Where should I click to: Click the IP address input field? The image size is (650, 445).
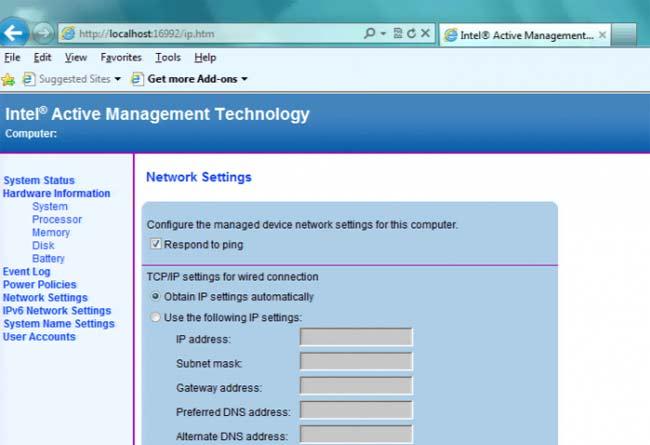coord(356,337)
